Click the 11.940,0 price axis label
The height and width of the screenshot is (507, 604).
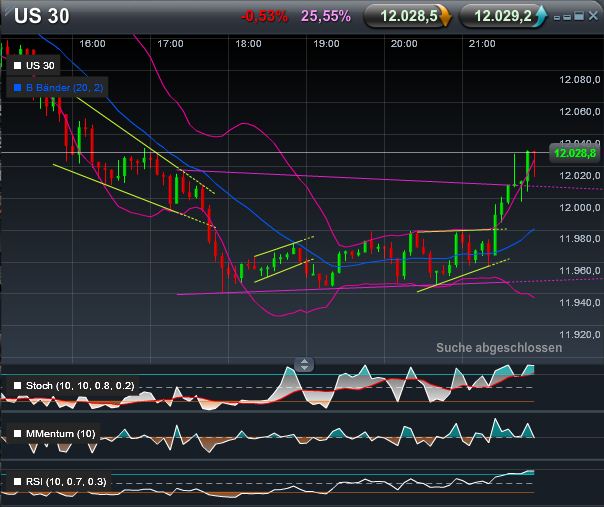tap(580, 302)
